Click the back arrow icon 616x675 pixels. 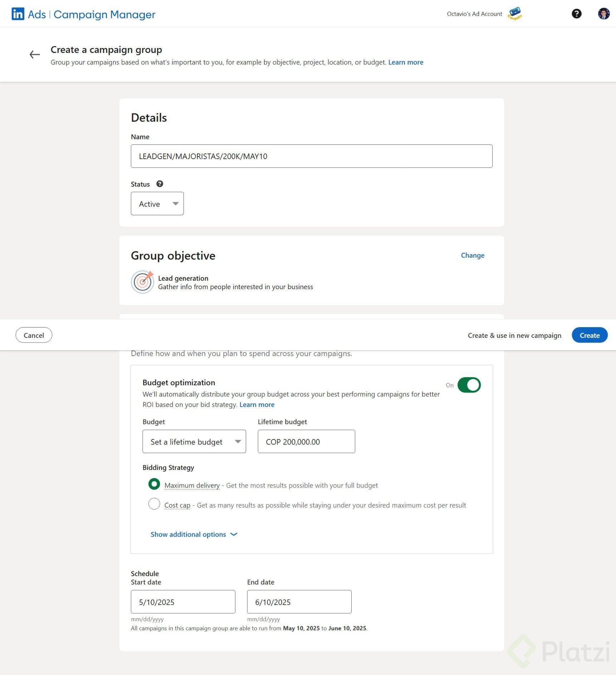[35, 55]
